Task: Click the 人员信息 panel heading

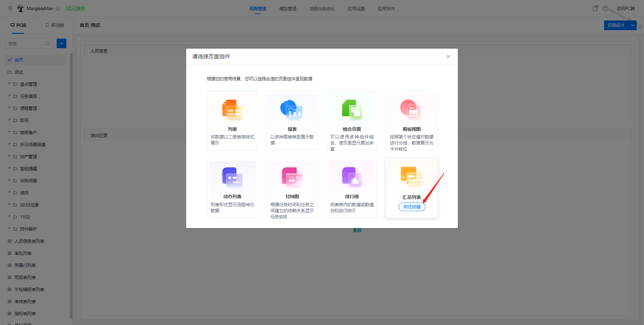Action: pos(99,51)
